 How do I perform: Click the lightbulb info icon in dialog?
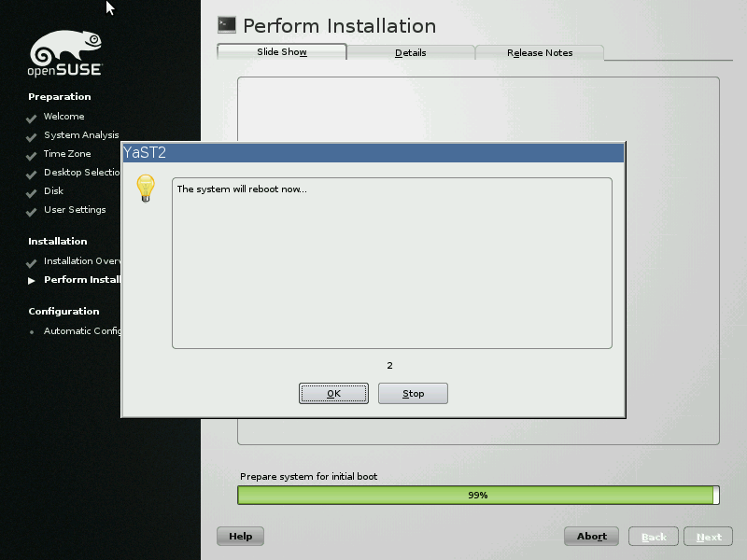point(145,188)
